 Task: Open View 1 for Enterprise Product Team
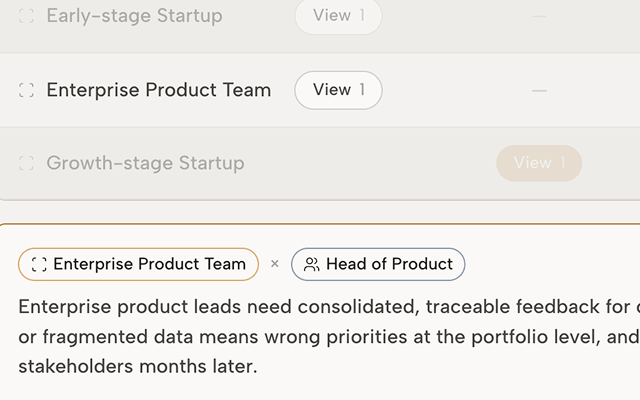[338, 90]
